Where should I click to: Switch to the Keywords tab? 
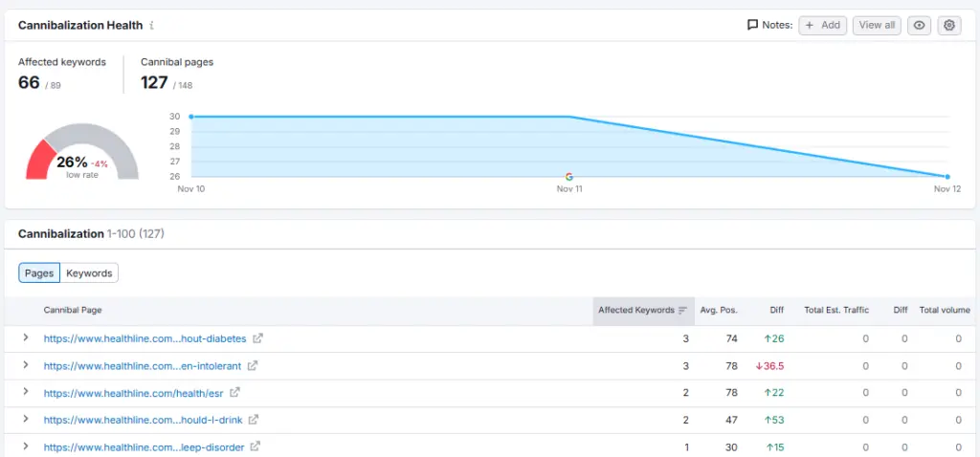click(89, 273)
